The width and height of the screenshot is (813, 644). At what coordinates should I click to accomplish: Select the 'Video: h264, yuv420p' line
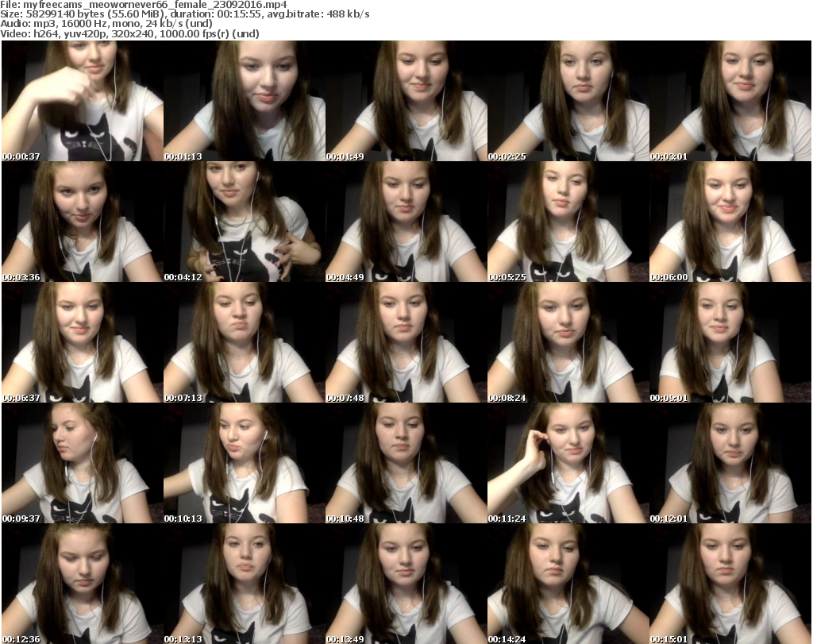pos(129,33)
